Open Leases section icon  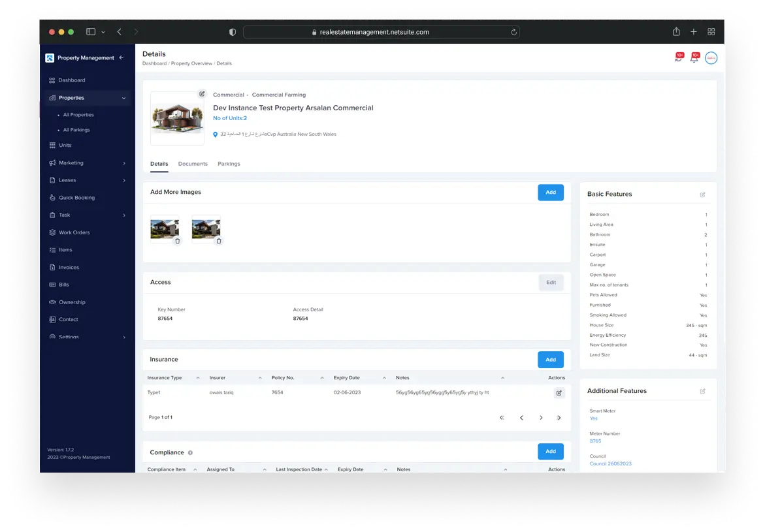(x=52, y=180)
